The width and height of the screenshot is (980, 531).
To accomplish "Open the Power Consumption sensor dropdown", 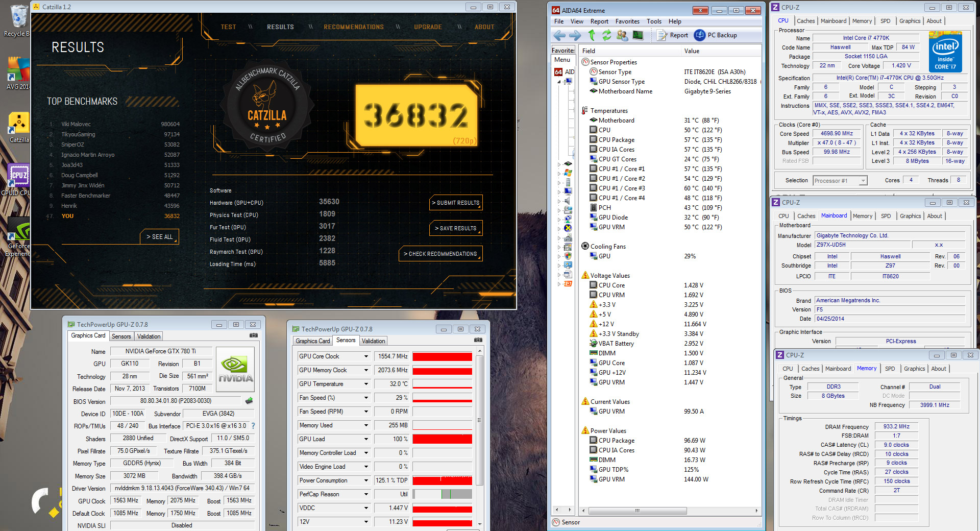I will click(x=366, y=480).
